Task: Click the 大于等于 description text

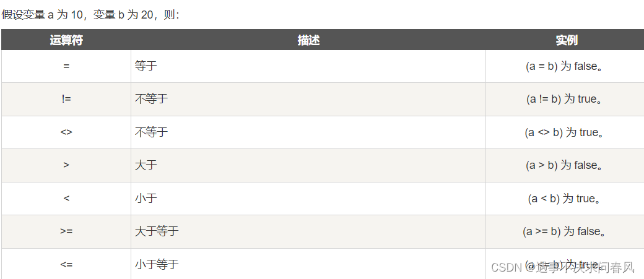Action: (x=157, y=231)
